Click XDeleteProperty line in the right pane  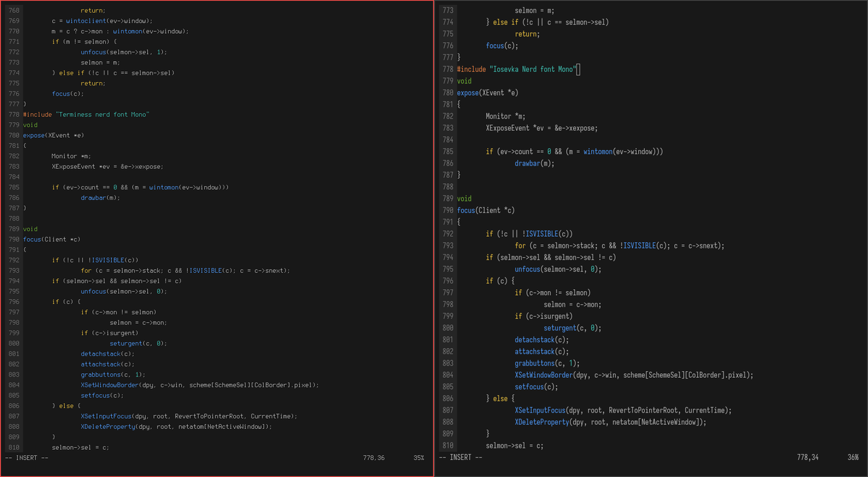[610, 422]
